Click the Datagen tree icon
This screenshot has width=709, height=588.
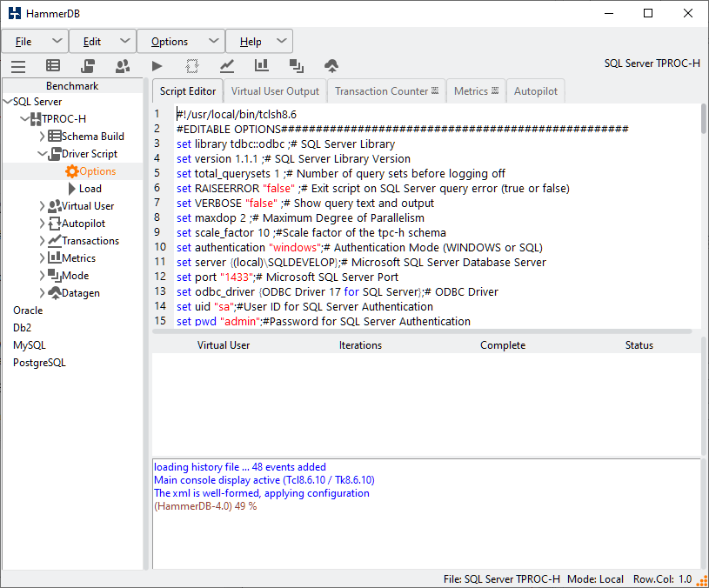point(54,293)
